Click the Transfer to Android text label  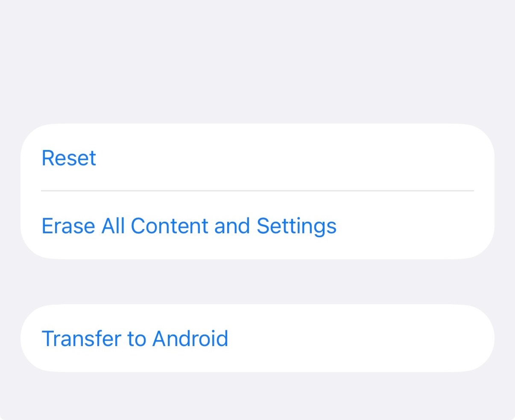pos(135,338)
